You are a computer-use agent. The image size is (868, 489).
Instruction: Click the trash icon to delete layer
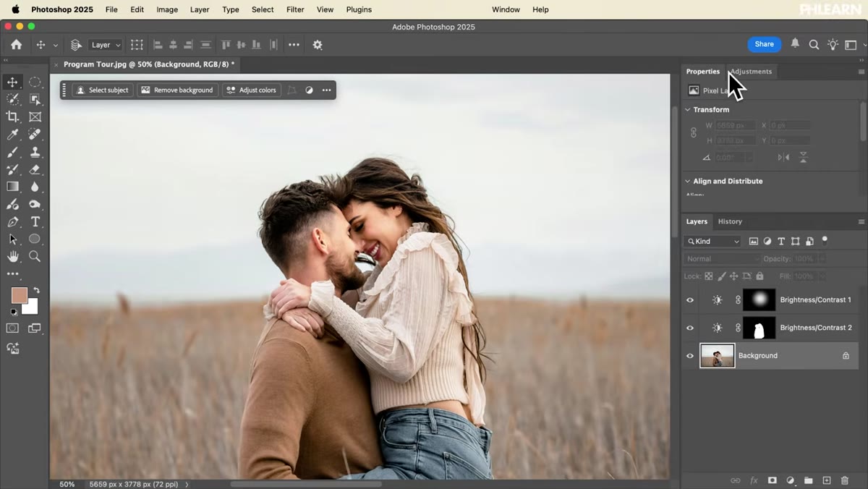(845, 480)
